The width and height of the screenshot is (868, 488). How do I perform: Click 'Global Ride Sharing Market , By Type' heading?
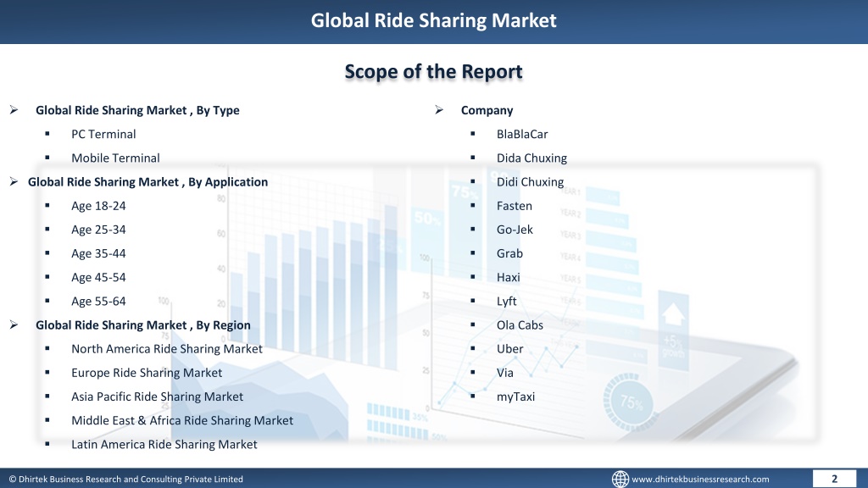coord(137,110)
